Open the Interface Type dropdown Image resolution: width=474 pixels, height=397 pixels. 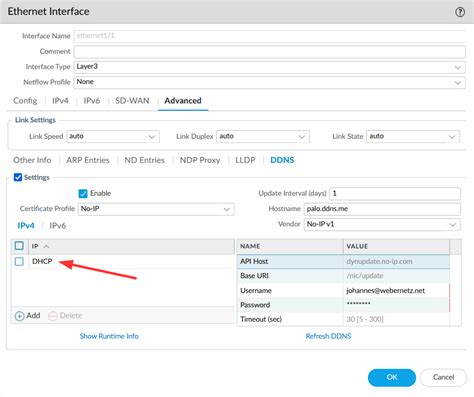point(269,67)
